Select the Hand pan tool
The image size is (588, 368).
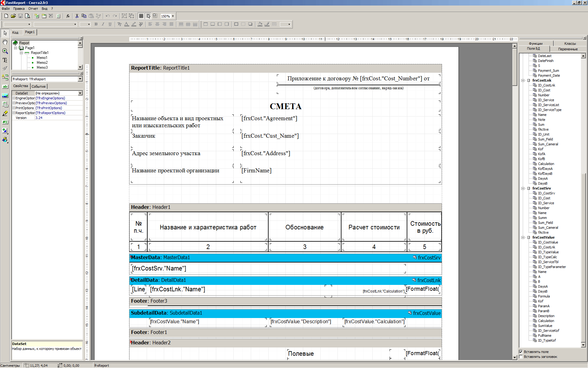click(x=5, y=42)
